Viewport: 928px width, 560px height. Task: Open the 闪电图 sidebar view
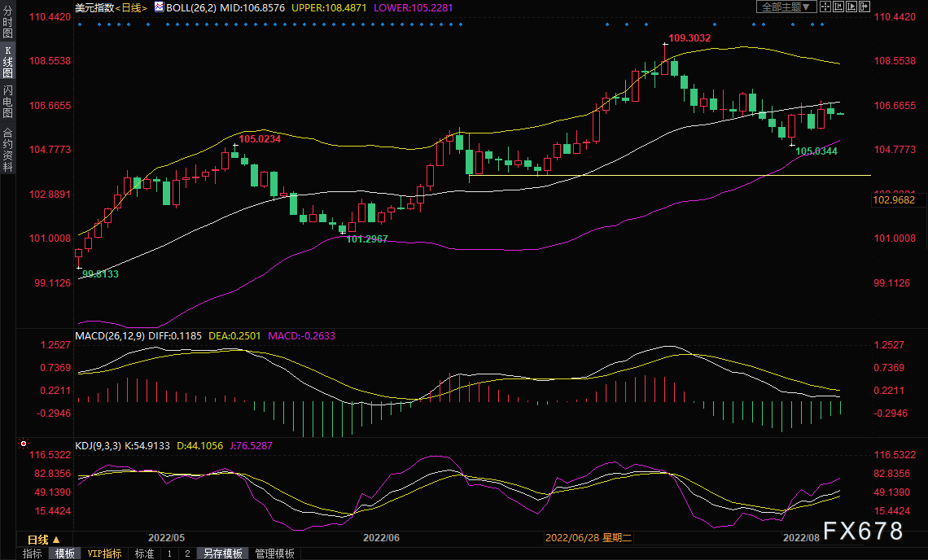click(7, 101)
